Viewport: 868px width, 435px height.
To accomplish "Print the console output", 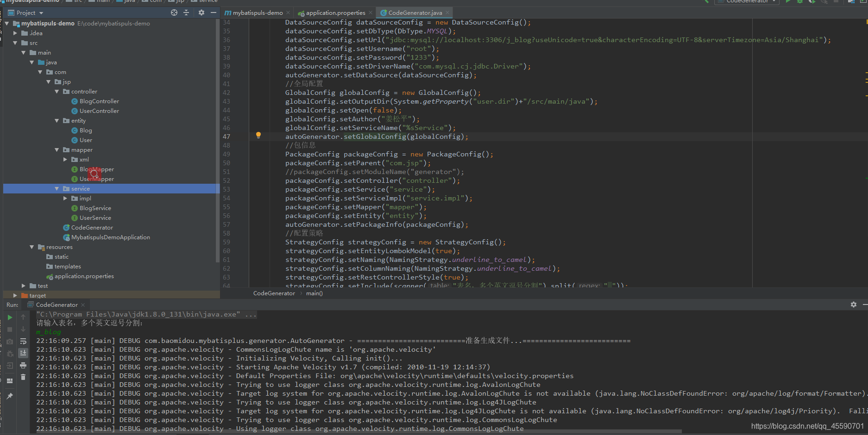I will [23, 365].
